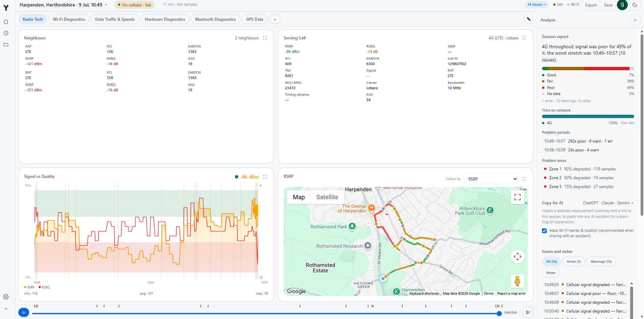This screenshot has height=319, width=644.
Task: Toggle the Cell legend indicator
Action: point(558,5)
